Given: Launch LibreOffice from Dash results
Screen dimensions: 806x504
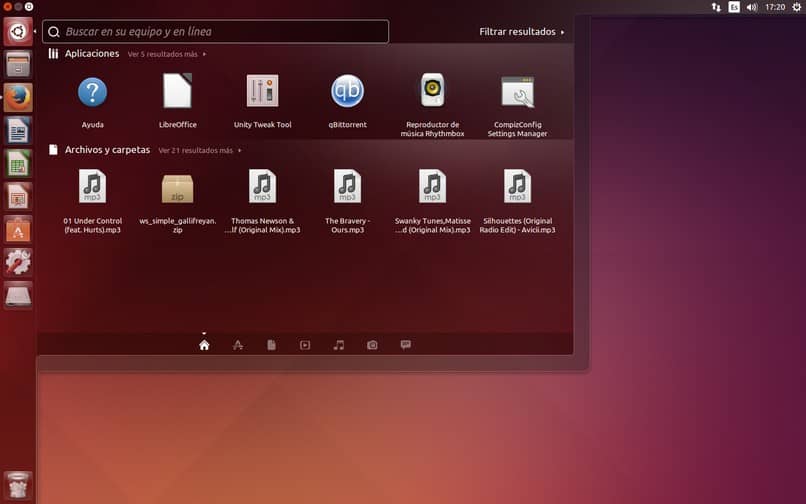Looking at the screenshot, I should point(177,91).
